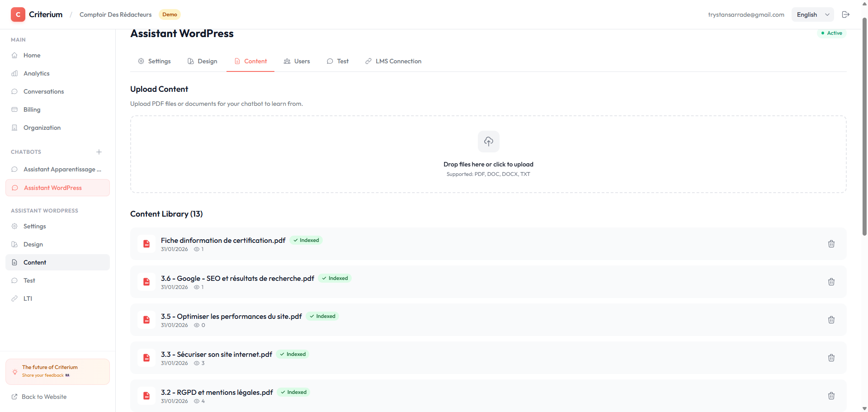Switch to the Design tab

point(203,62)
